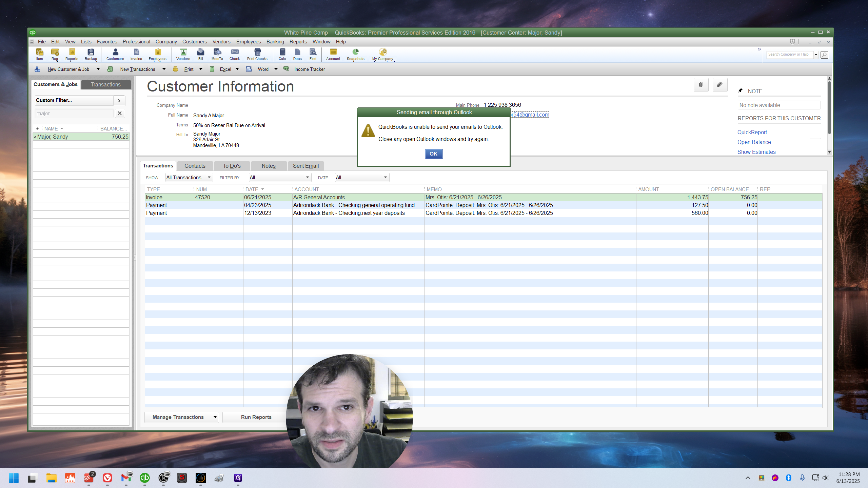Viewport: 868px width, 488px height.
Task: Click the Bill toolbar icon
Action: pos(201,54)
